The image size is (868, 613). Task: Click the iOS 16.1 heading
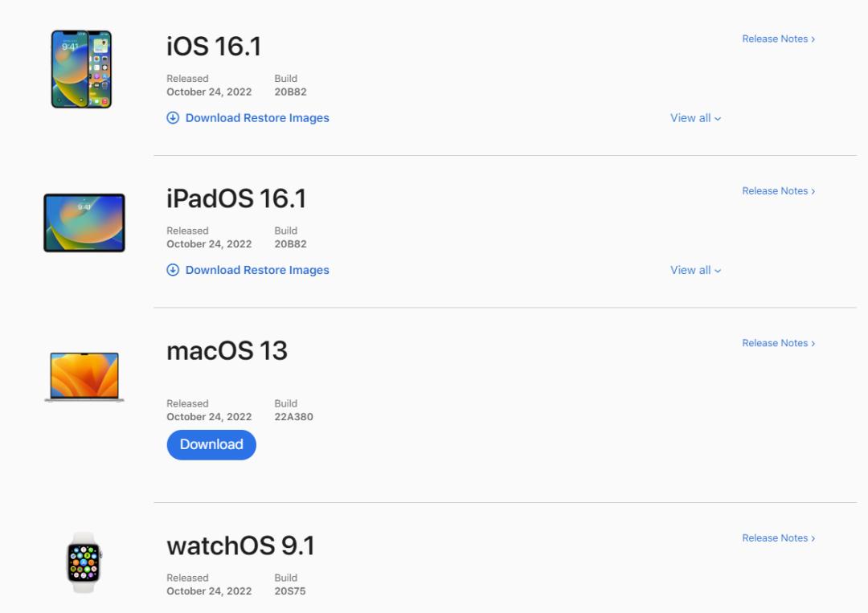coord(214,47)
